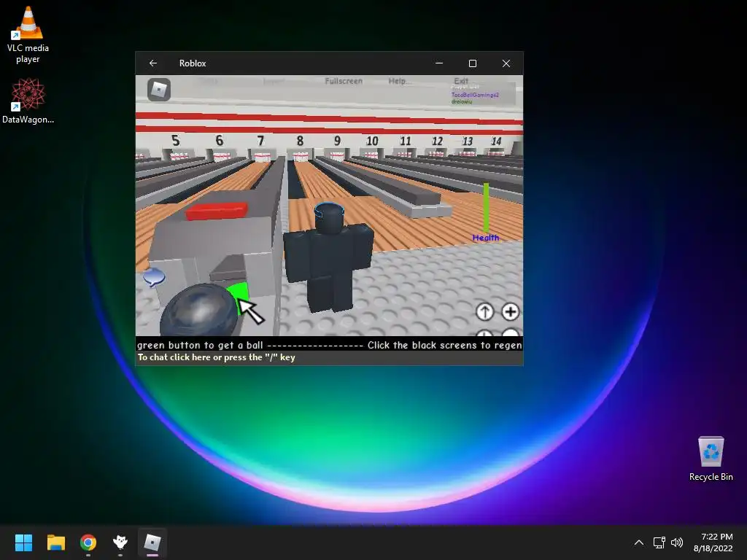This screenshot has width=747, height=560.
Task: Open the Windows Start menu
Action: pyautogui.click(x=23, y=542)
